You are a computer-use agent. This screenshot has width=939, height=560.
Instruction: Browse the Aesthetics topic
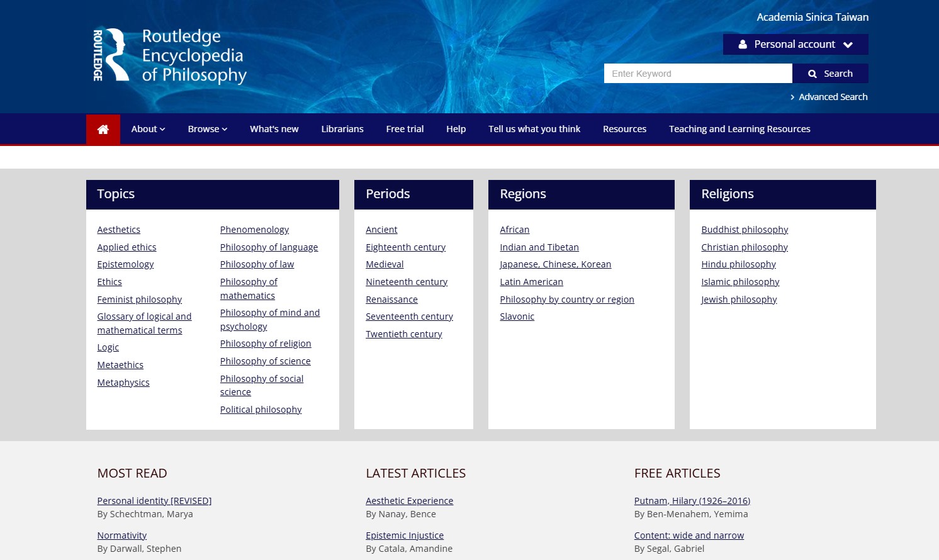pyautogui.click(x=119, y=230)
